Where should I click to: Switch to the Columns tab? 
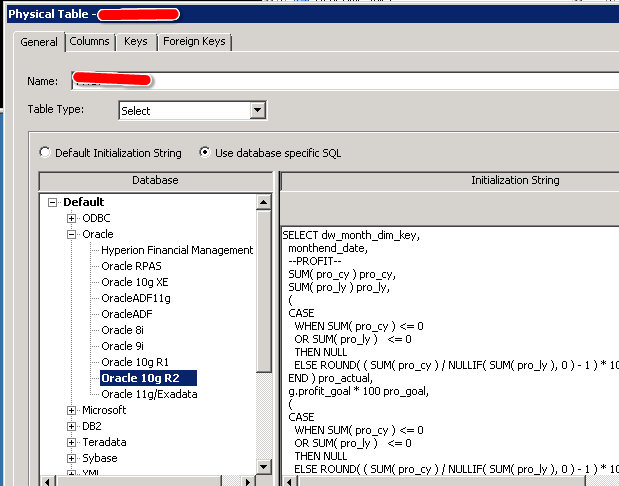tap(90, 41)
